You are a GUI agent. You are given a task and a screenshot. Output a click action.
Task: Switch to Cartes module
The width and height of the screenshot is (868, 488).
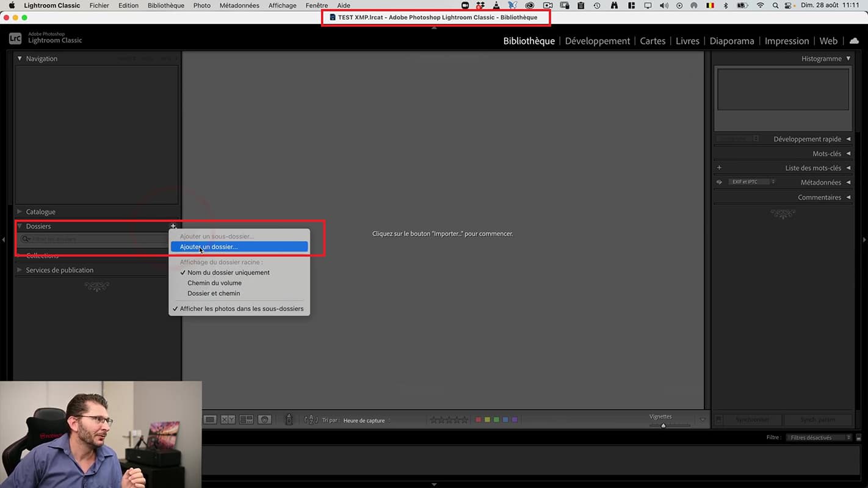653,41
